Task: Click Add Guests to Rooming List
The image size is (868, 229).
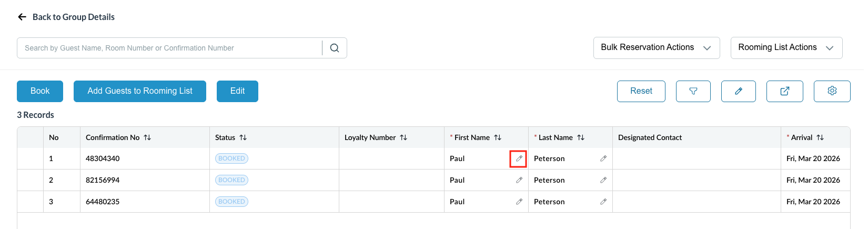Action: (x=140, y=91)
